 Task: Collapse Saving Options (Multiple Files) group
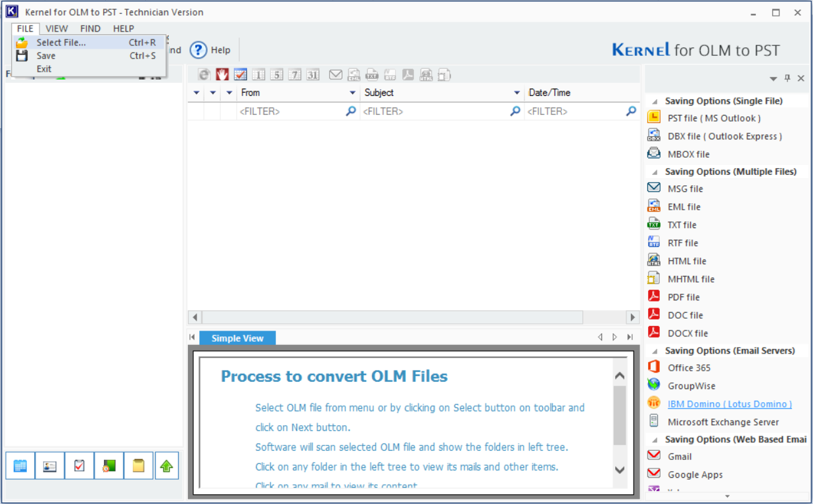point(655,172)
